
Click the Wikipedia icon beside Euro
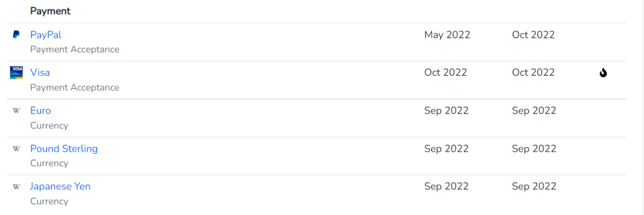(x=17, y=111)
